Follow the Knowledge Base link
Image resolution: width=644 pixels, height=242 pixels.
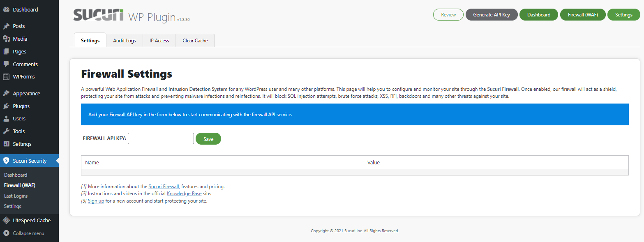coord(184,194)
